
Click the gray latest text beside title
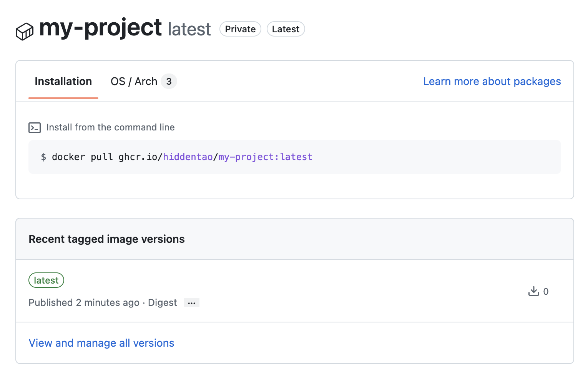click(189, 30)
